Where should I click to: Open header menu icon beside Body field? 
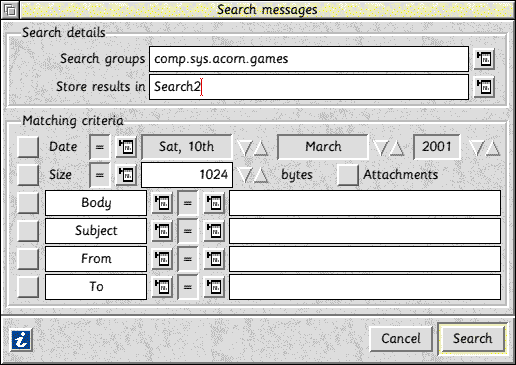(162, 203)
